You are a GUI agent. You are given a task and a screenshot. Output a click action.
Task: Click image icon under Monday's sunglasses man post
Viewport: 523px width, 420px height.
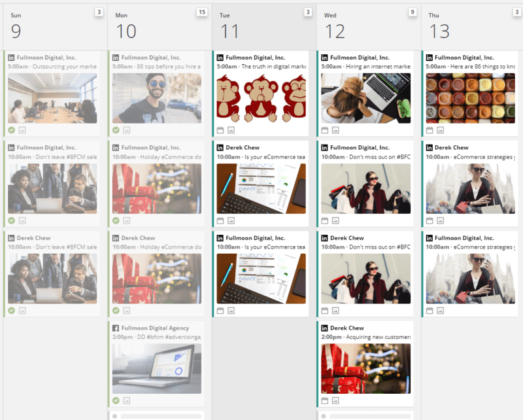click(126, 130)
